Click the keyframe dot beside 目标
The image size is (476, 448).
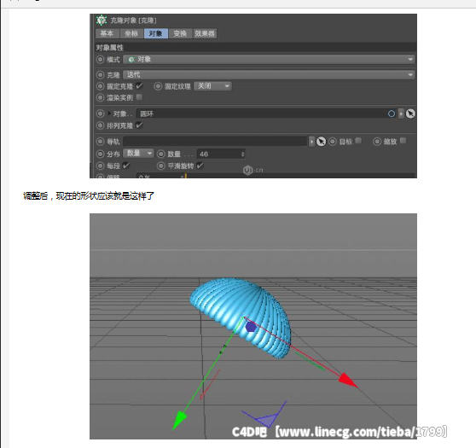[333, 142]
